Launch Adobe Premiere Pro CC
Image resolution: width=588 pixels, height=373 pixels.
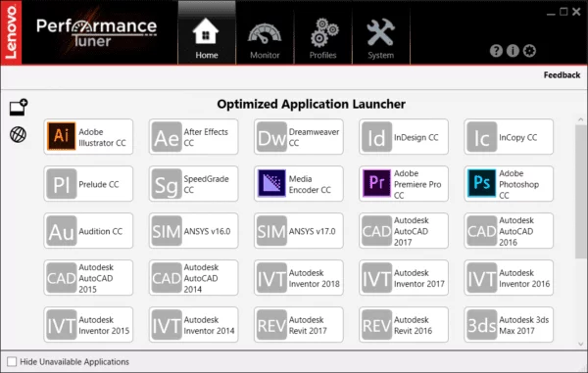click(404, 184)
